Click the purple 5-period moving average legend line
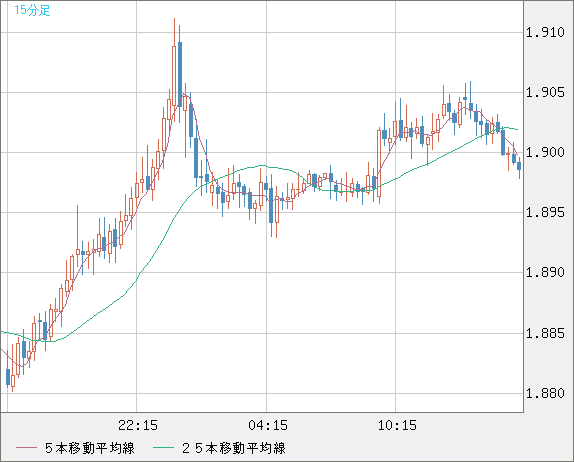The image size is (574, 462). tap(26, 448)
